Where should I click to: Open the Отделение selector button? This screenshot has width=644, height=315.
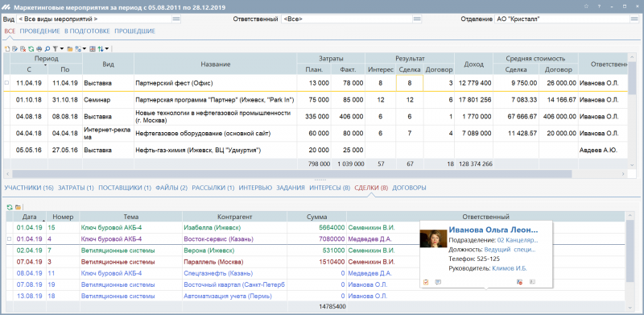click(634, 19)
